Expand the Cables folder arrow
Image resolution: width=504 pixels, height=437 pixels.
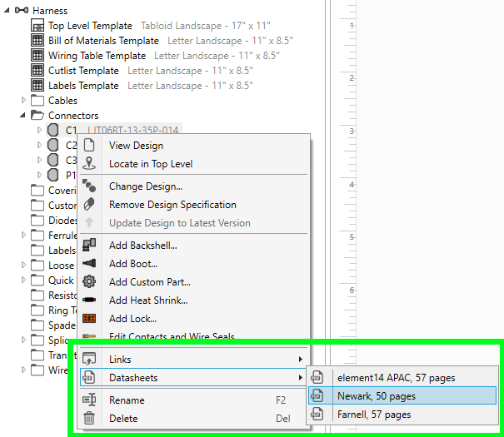23,100
